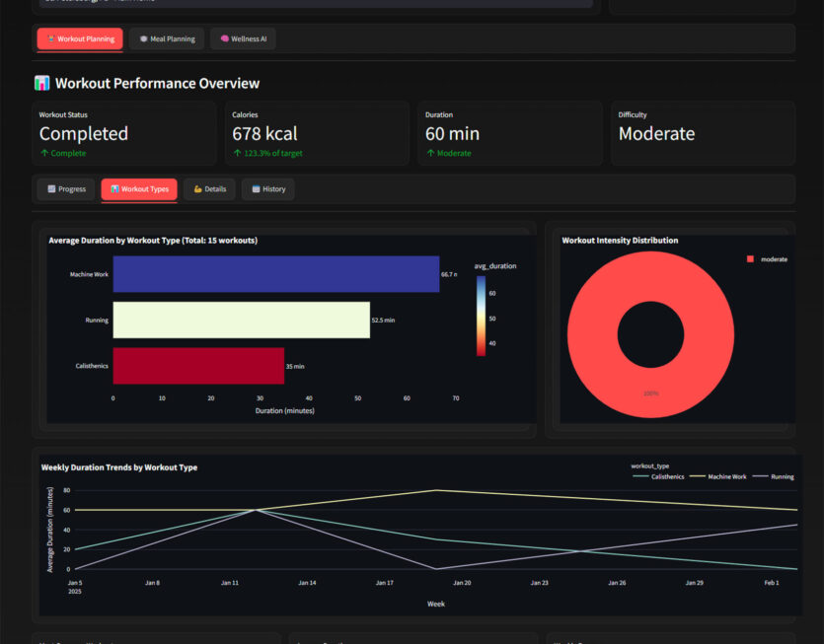Click the Machine Work bar in duration chart
This screenshot has height=644, width=824.
(275, 274)
